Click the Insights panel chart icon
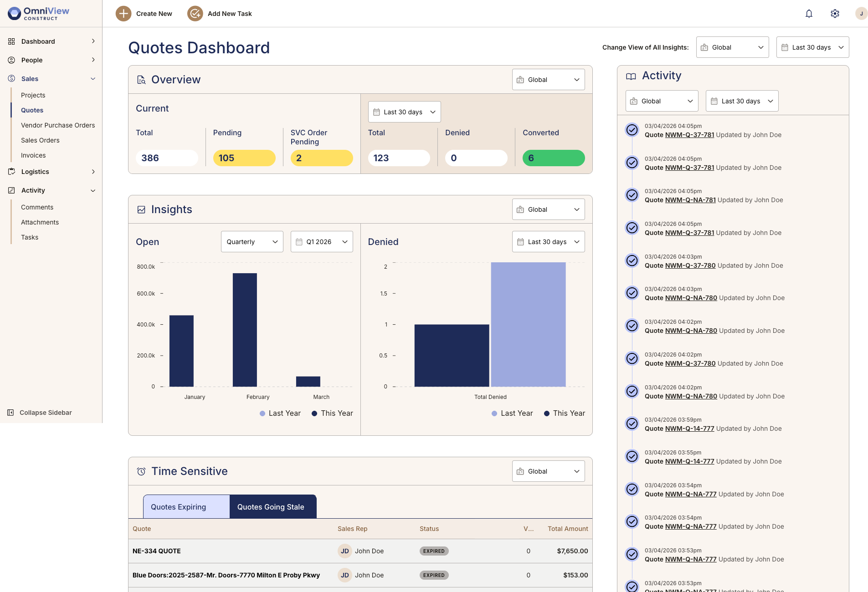This screenshot has width=868, height=592. 141,209
